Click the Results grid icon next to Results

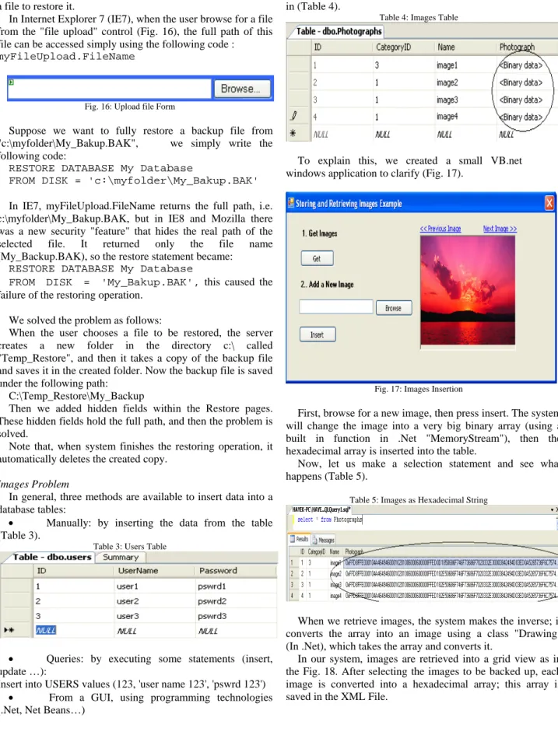[293, 539]
